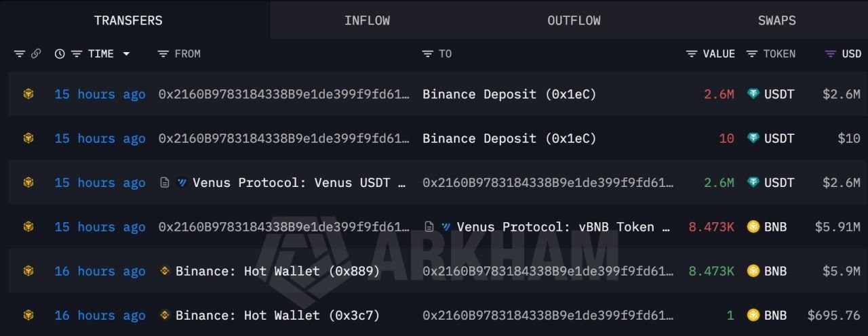Open the OUTFLOW tab
868x336 pixels.
point(574,20)
